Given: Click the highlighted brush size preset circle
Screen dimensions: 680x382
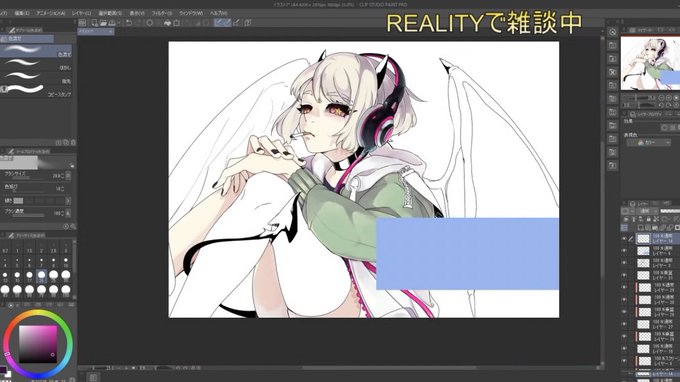Looking at the screenshot, I should [x=41, y=275].
